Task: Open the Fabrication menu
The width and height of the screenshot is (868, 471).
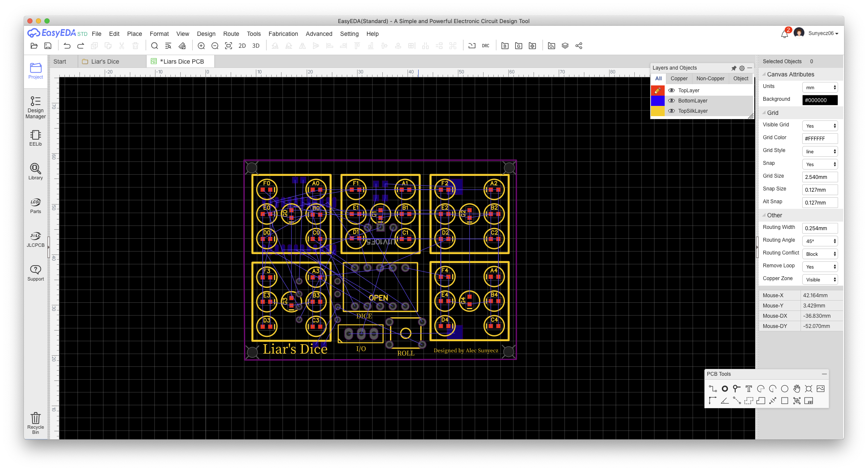Action: tap(283, 34)
